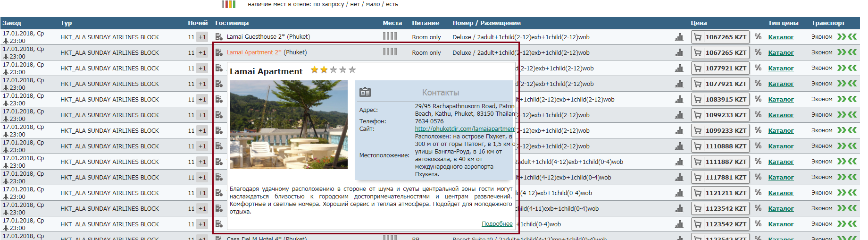
Task: Click availability bars in Lamai Guesthouse row
Action: (x=390, y=36)
